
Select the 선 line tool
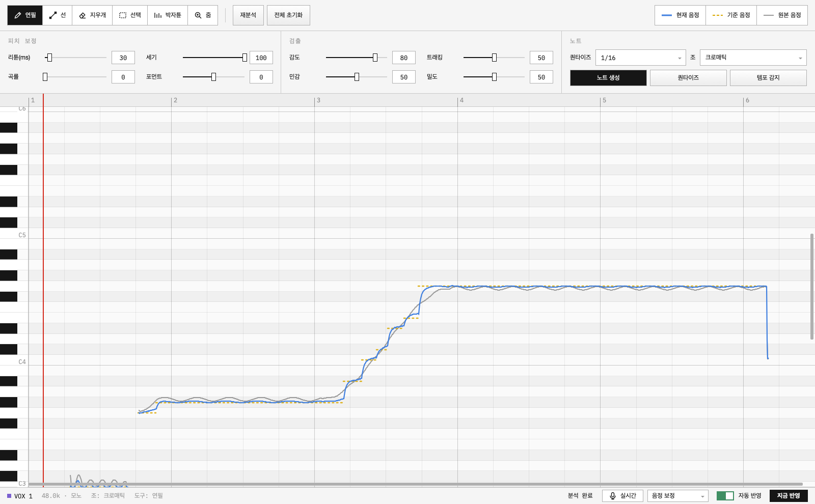click(x=58, y=15)
